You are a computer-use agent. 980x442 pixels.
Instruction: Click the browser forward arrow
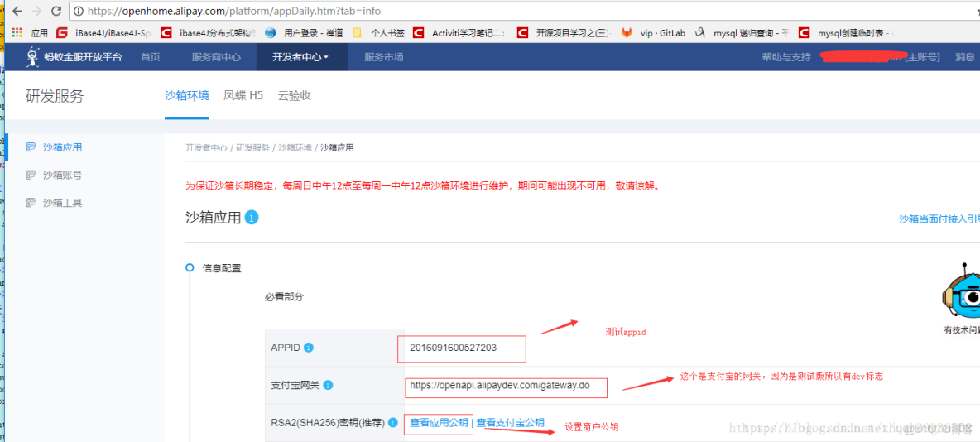pyautogui.click(x=36, y=12)
